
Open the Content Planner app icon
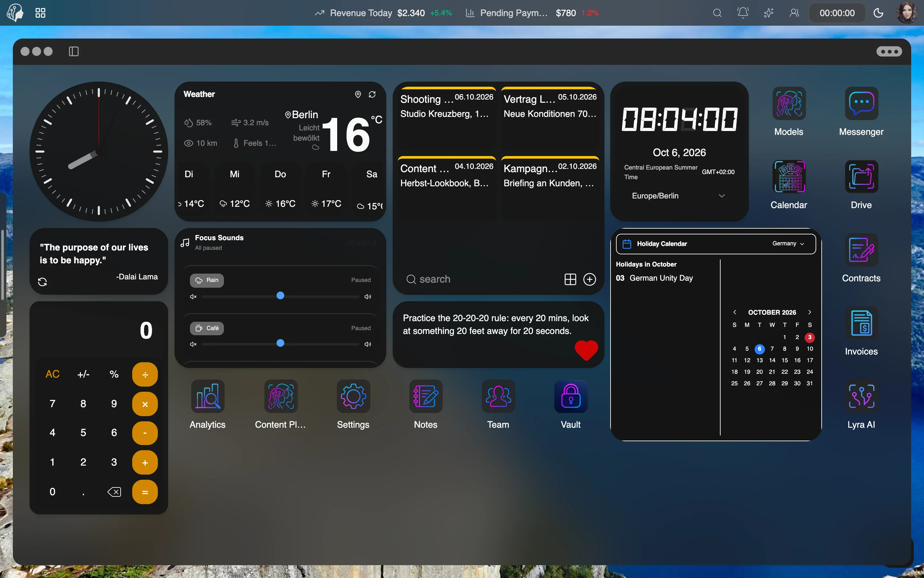281,396
